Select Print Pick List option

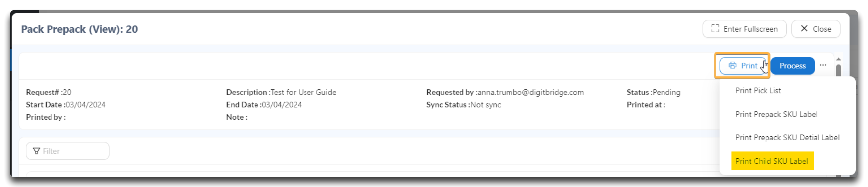coord(758,91)
